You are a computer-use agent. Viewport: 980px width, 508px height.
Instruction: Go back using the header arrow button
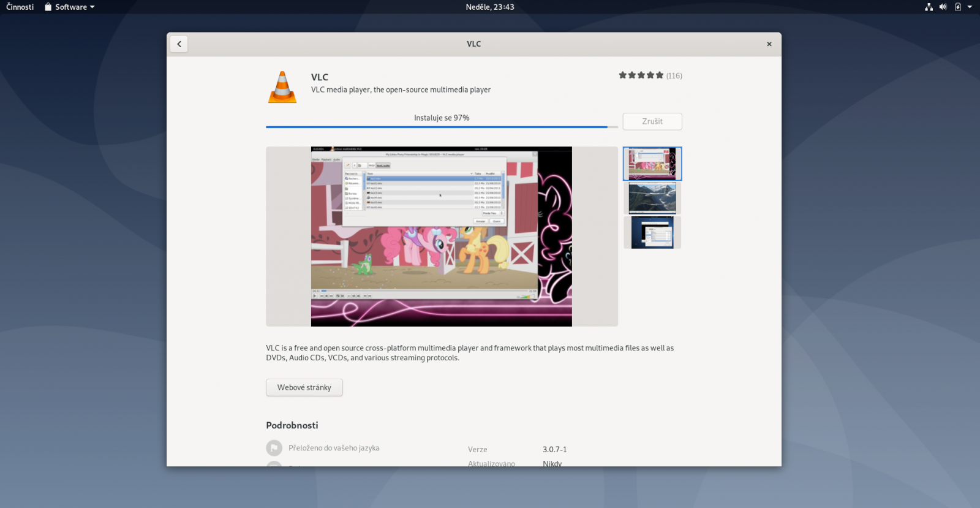click(179, 44)
